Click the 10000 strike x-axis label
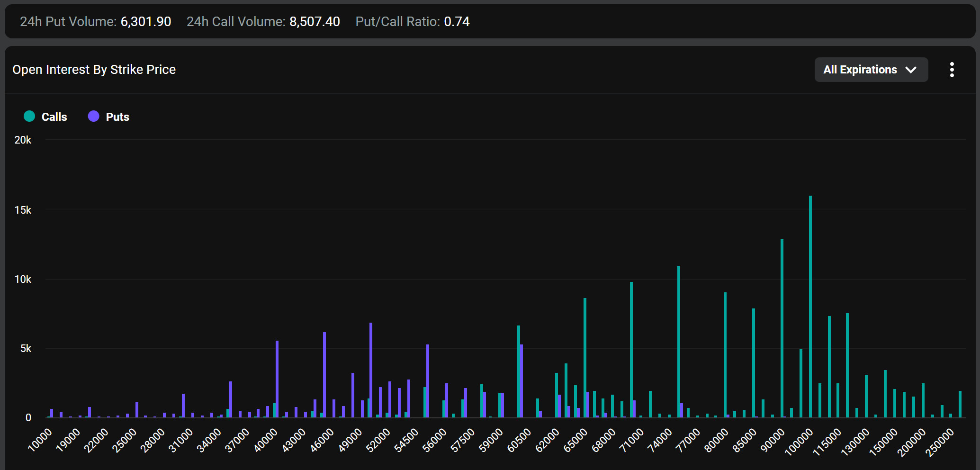Image resolution: width=980 pixels, height=470 pixels. [x=41, y=440]
